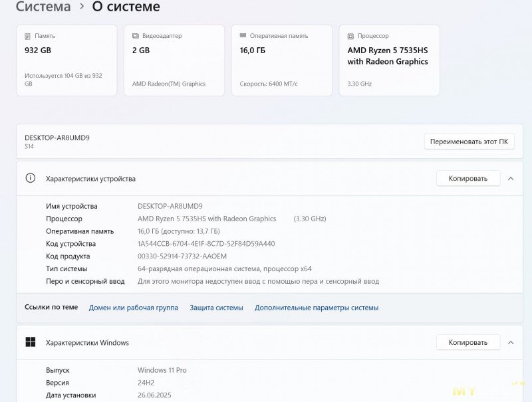
Task: Click the Перо и сенсорный ввод label
Action: [x=85, y=281]
